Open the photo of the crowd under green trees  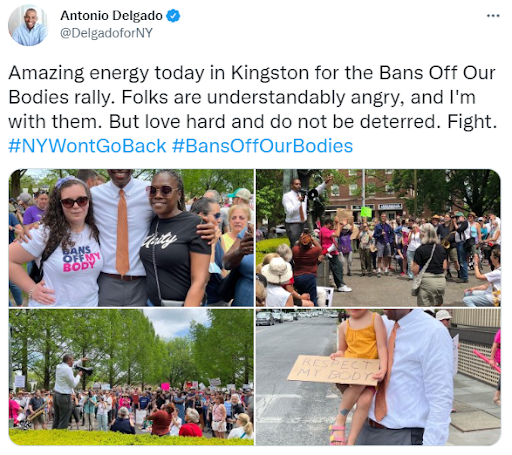click(x=131, y=377)
